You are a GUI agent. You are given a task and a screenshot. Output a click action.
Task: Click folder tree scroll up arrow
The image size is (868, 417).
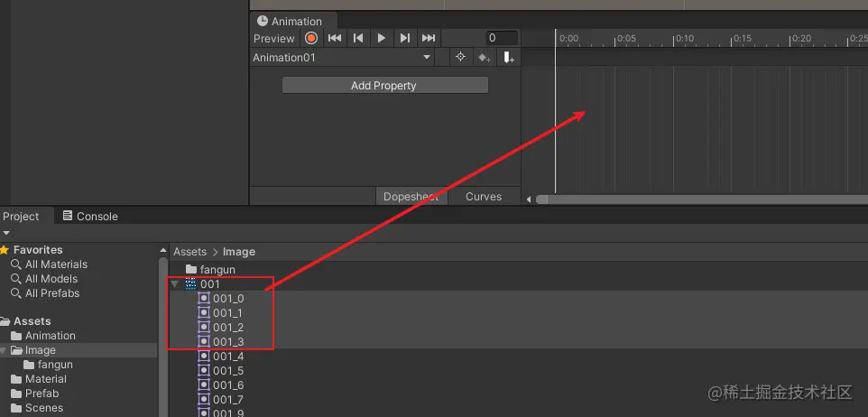(x=163, y=250)
